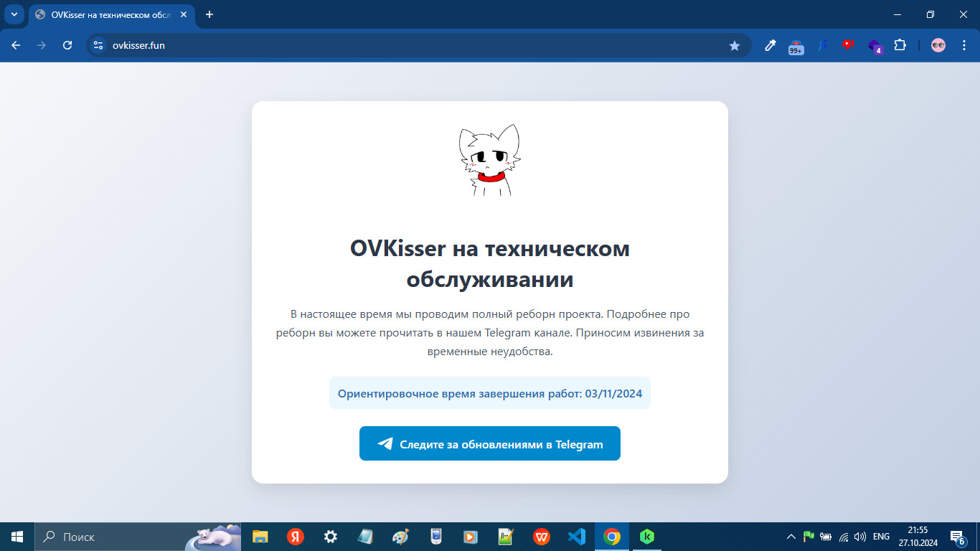This screenshot has height=551, width=980.
Task: Show hidden system tray icons
Action: coord(791,537)
